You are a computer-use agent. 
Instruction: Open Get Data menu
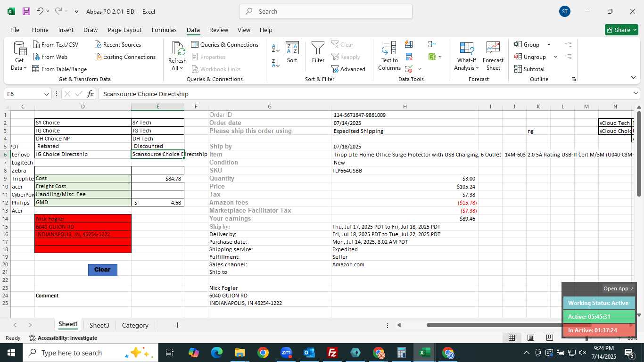[x=19, y=57]
